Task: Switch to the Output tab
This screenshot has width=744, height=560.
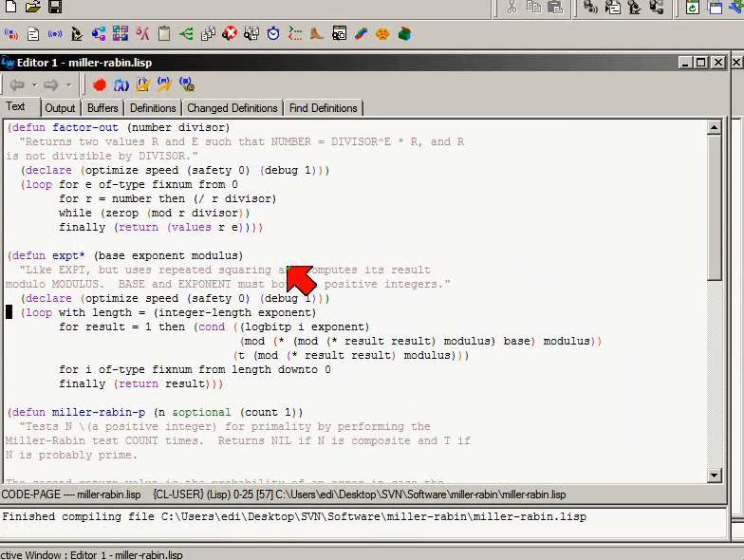Action: click(x=60, y=108)
